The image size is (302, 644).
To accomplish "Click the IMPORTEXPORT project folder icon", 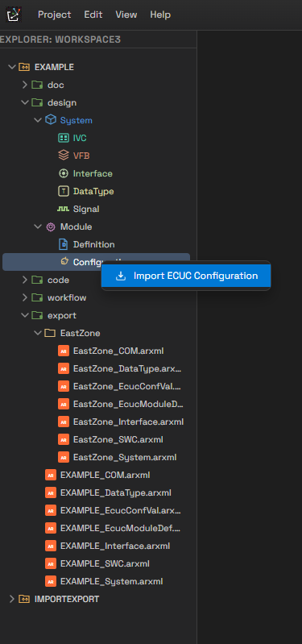I will pyautogui.click(x=24, y=599).
